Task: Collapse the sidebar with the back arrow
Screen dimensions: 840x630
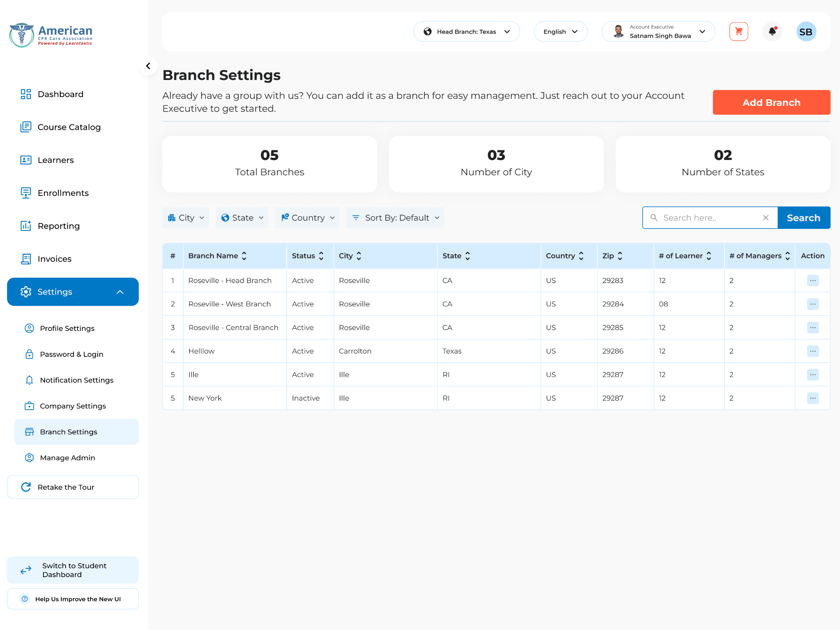Action: 148,66
